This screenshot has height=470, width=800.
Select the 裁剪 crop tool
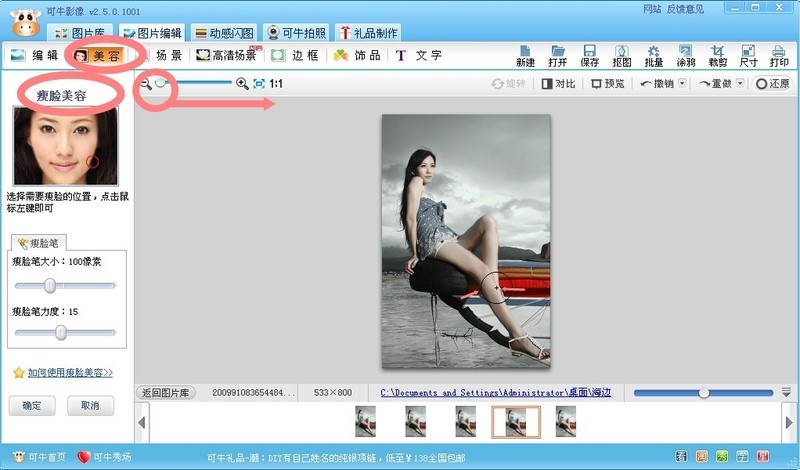pyautogui.click(x=717, y=56)
